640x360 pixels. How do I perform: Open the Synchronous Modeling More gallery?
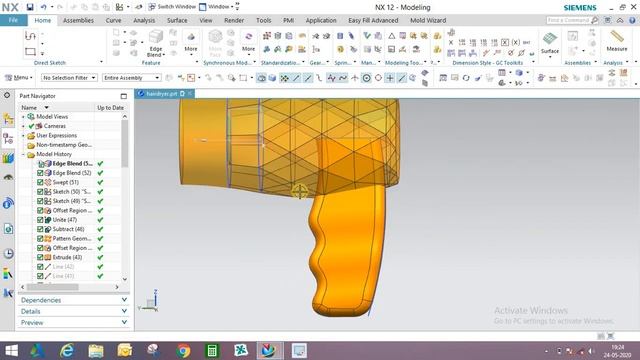(x=248, y=43)
